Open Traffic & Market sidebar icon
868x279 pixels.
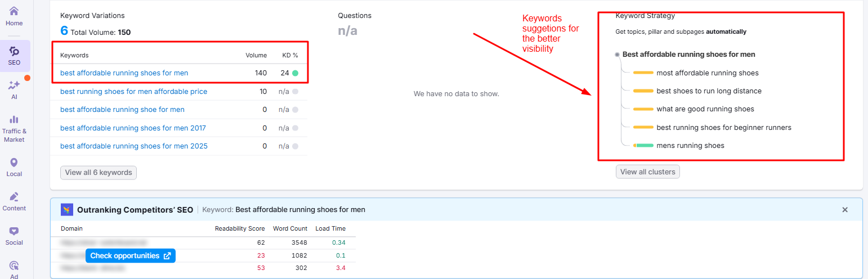(x=14, y=127)
